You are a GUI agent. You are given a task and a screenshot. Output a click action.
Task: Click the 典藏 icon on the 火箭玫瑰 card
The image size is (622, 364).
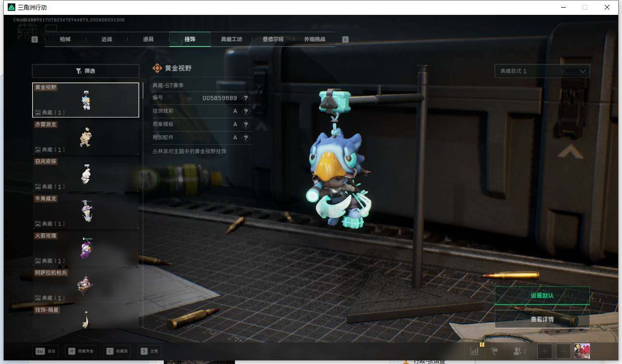pos(38,261)
